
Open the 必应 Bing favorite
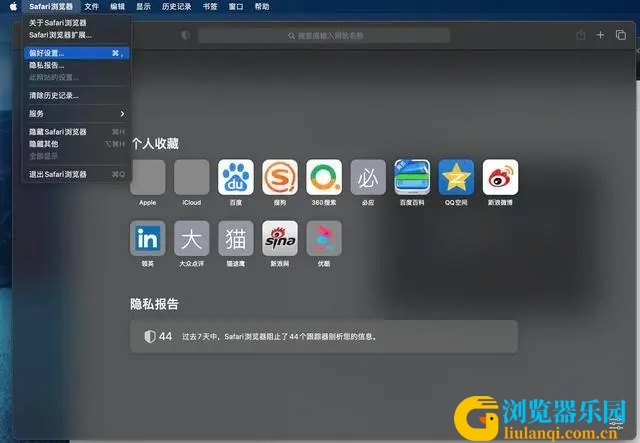point(368,177)
